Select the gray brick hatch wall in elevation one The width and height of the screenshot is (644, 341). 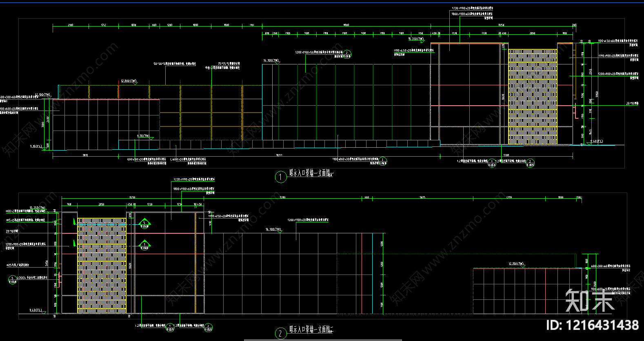(533, 97)
